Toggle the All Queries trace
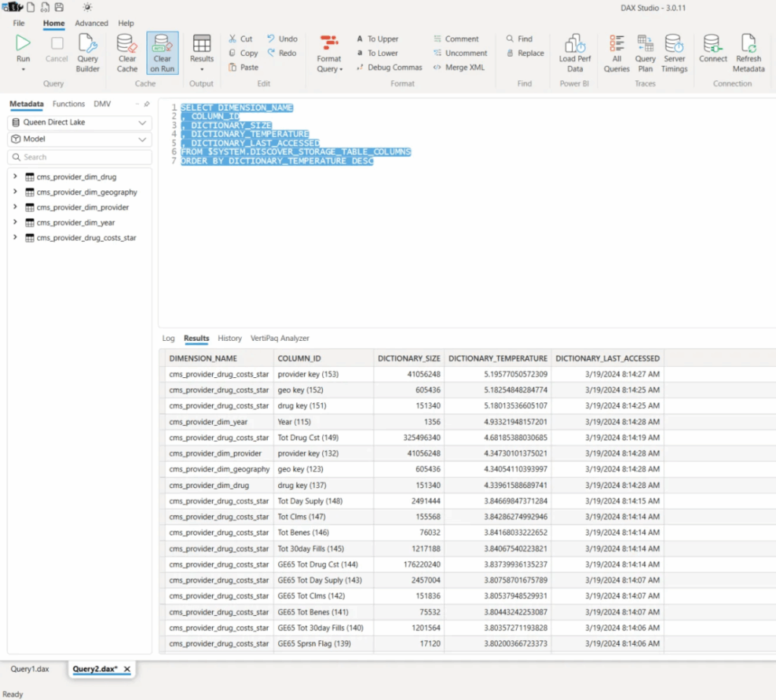776x700 pixels. (617, 54)
